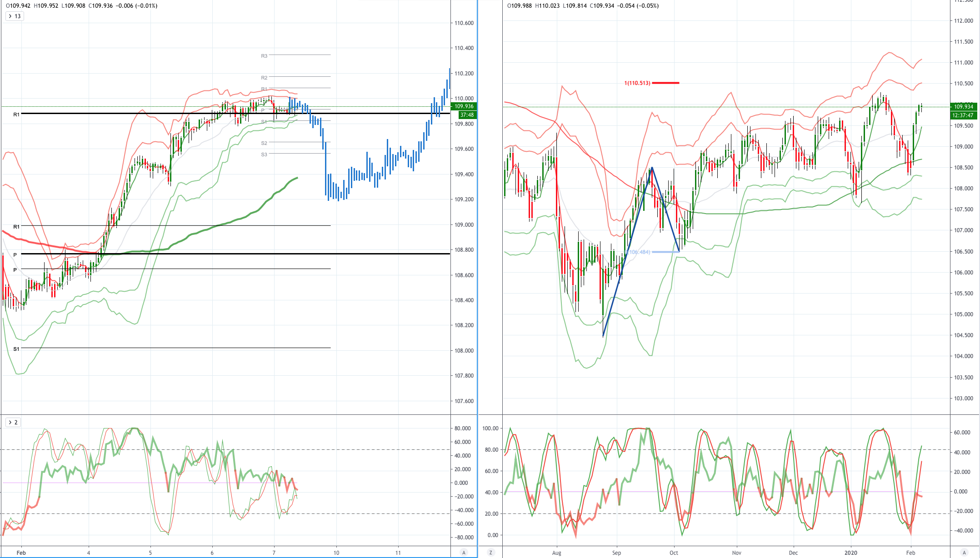
Task: Click the Oct label on right time axis
Action: click(674, 553)
